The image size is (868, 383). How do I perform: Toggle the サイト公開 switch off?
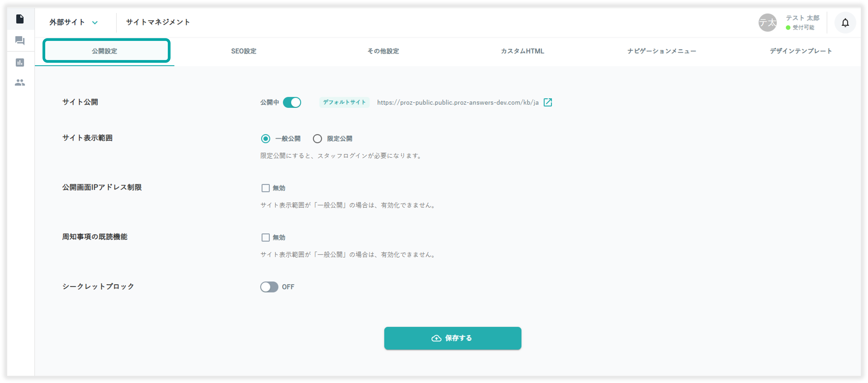coord(292,102)
